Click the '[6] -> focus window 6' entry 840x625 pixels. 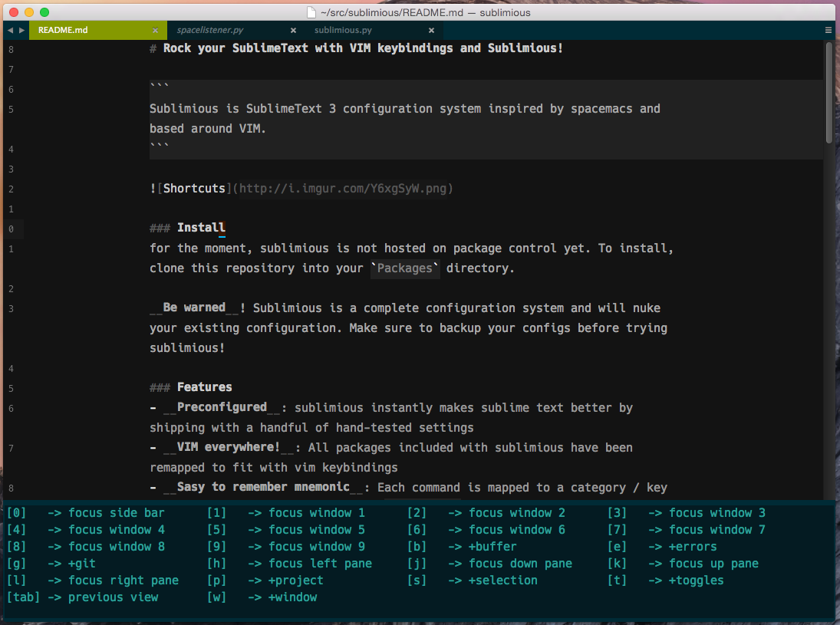pyautogui.click(x=486, y=530)
